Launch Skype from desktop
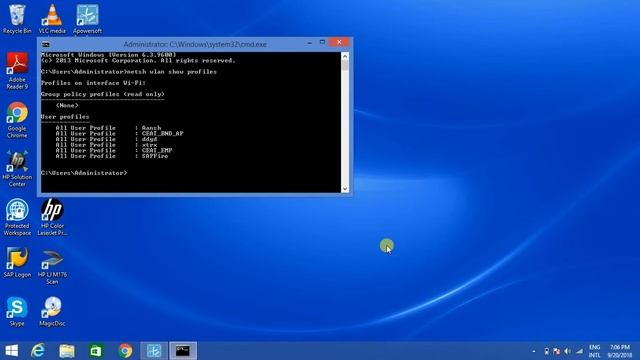 pyautogui.click(x=17, y=312)
